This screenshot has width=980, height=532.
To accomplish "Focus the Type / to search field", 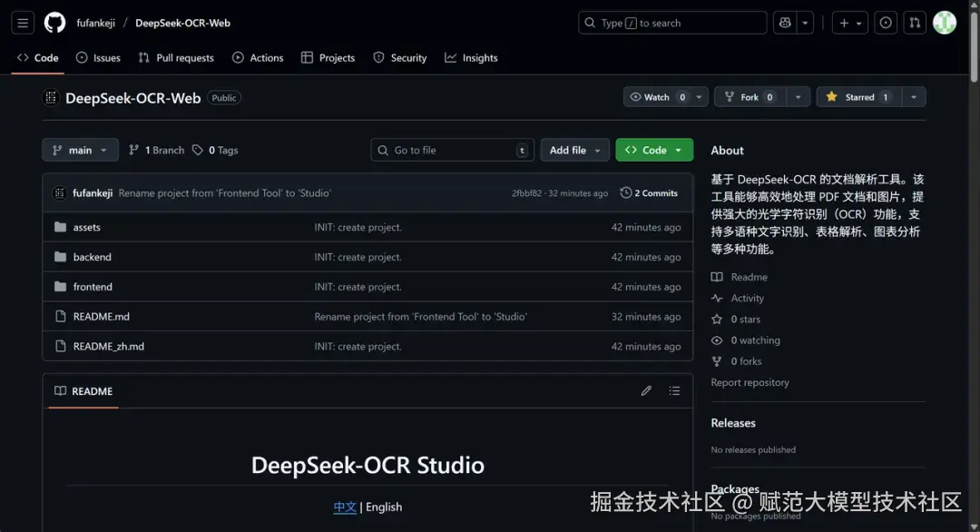I will coord(672,23).
